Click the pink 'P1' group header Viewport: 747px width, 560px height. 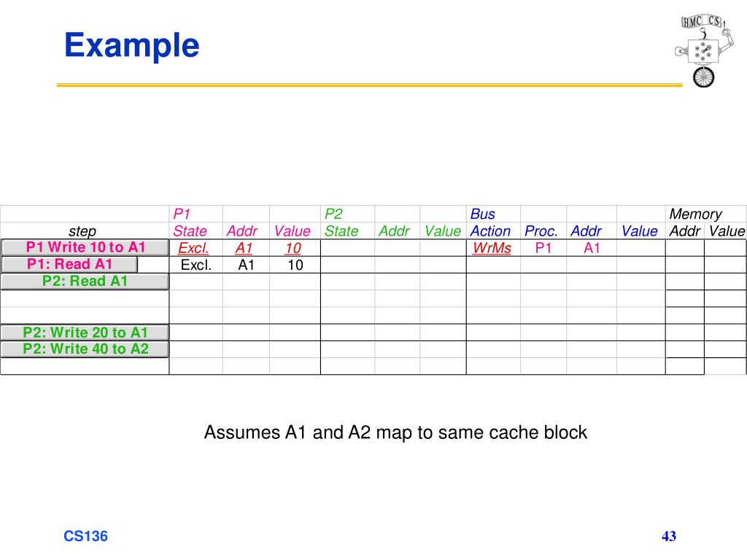[182, 214]
